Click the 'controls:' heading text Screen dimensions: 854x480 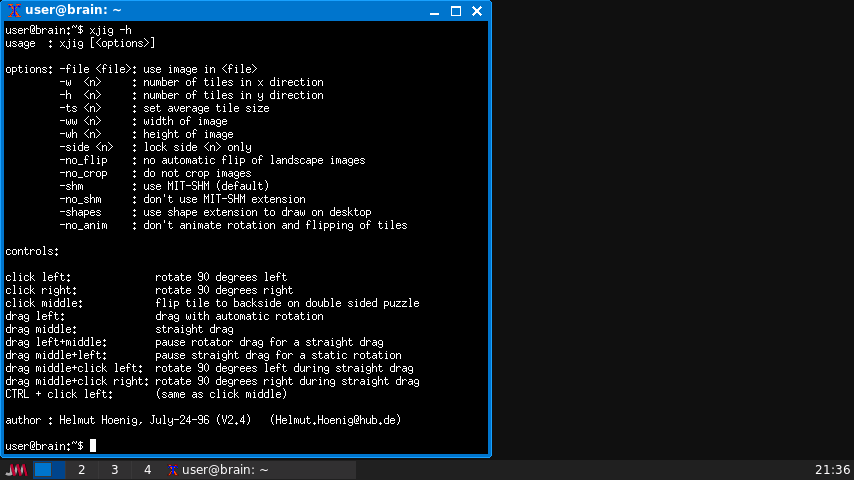32,251
